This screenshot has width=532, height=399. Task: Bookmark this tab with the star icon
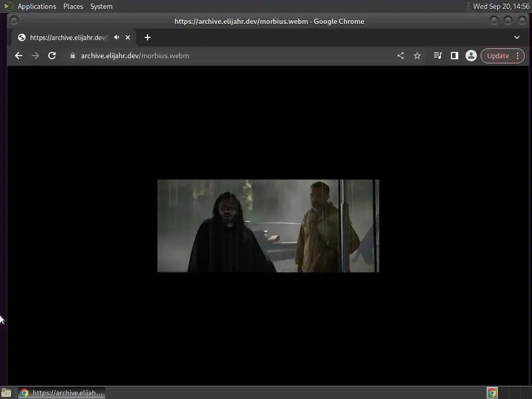click(x=417, y=56)
